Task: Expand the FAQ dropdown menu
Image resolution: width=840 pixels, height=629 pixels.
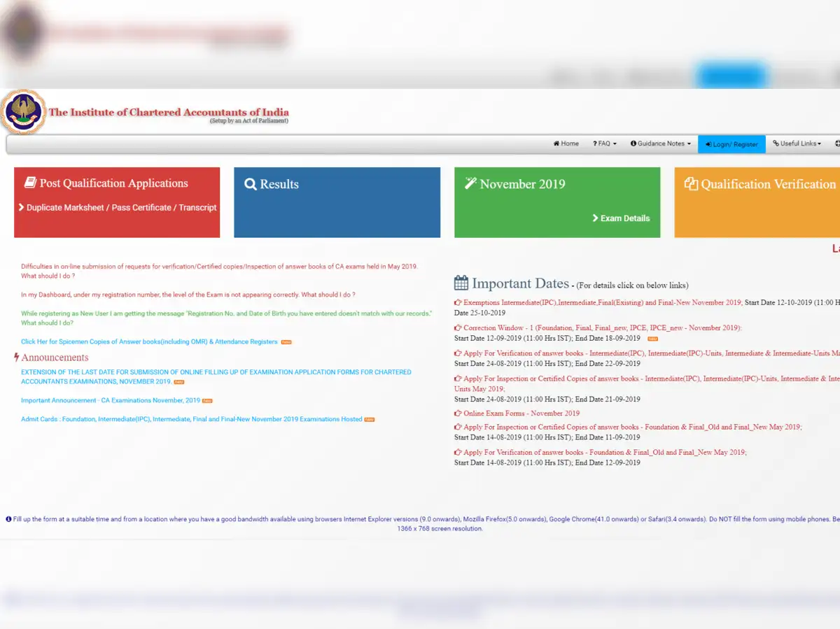Action: tap(605, 143)
